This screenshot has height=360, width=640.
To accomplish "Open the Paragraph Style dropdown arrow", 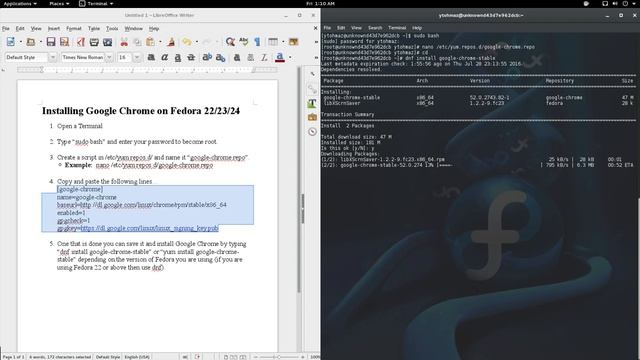I will click(x=52, y=57).
